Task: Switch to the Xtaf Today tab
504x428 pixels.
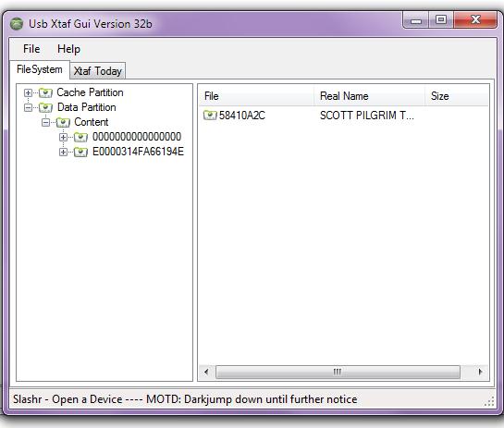Action: [x=98, y=71]
